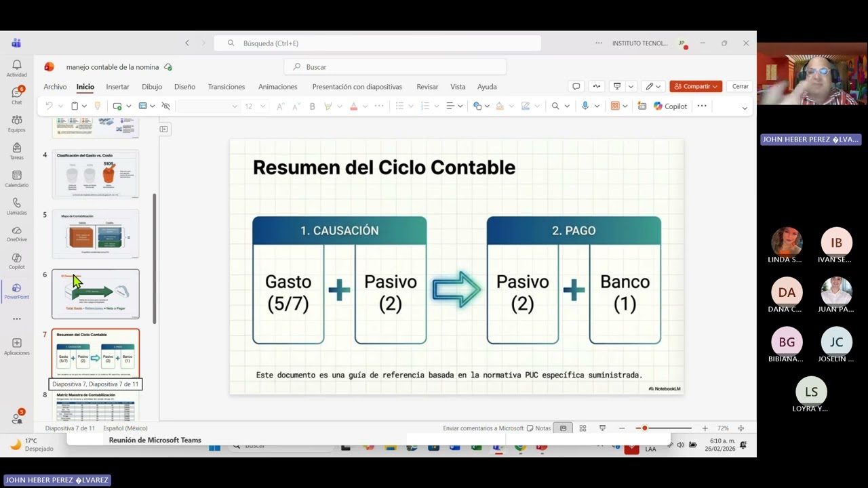Expand the Compartir button dropdown arrow
Screen dimensions: 868x488
(715, 87)
